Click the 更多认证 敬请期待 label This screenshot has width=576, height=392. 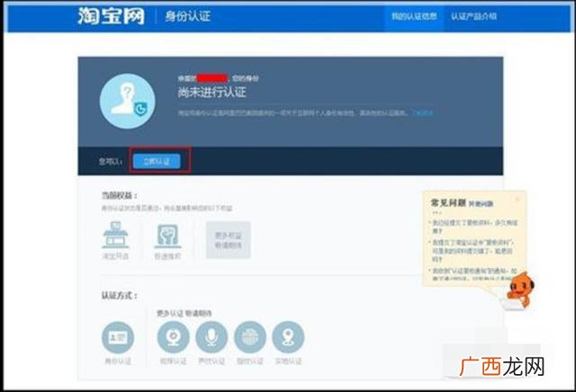click(x=184, y=313)
